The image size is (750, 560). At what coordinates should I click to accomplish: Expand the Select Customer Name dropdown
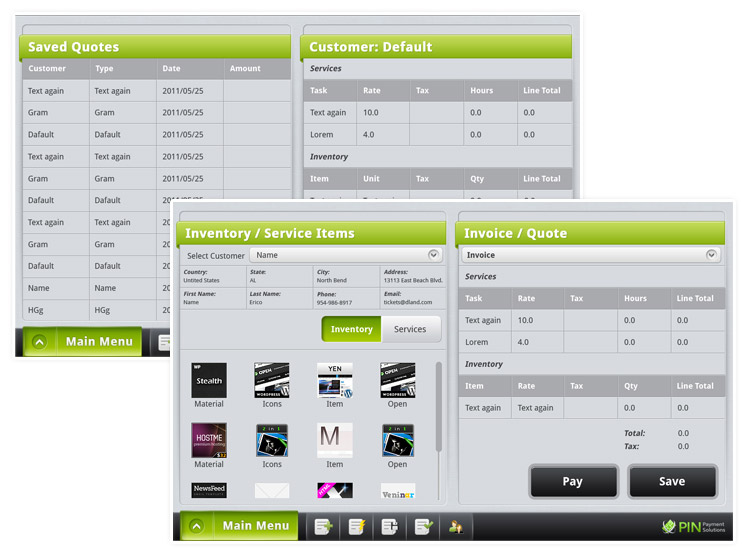[x=346, y=255]
